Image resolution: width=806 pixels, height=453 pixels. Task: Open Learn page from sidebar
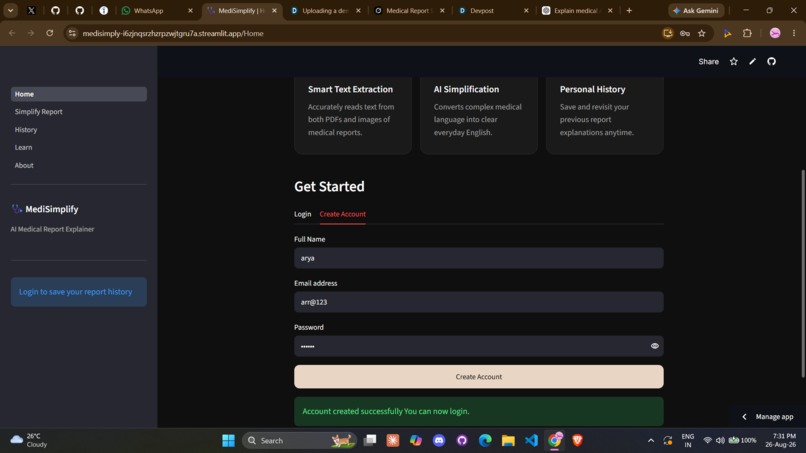tap(79, 147)
